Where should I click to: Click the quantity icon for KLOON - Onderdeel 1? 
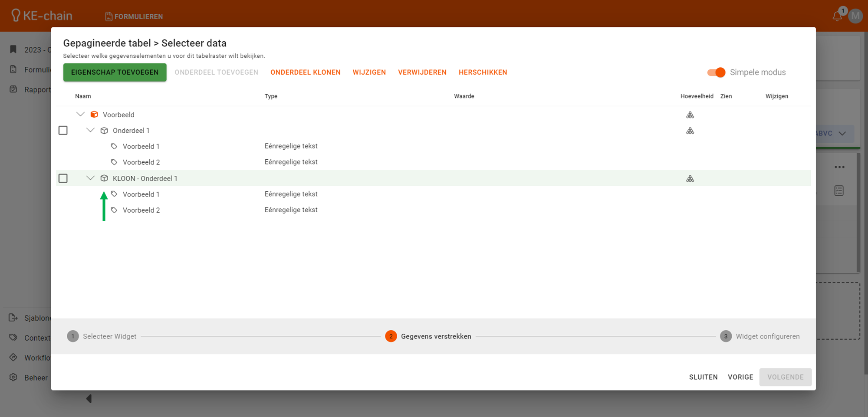coord(690,179)
